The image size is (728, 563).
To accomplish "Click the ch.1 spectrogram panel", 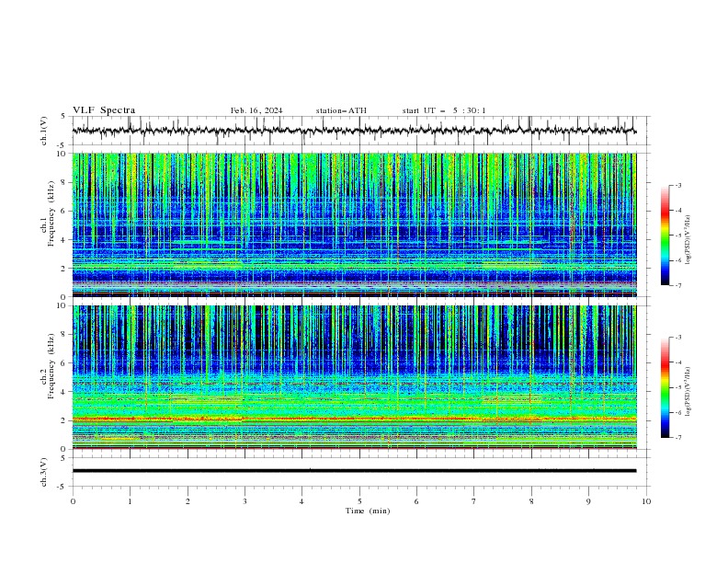I will [x=354, y=224].
